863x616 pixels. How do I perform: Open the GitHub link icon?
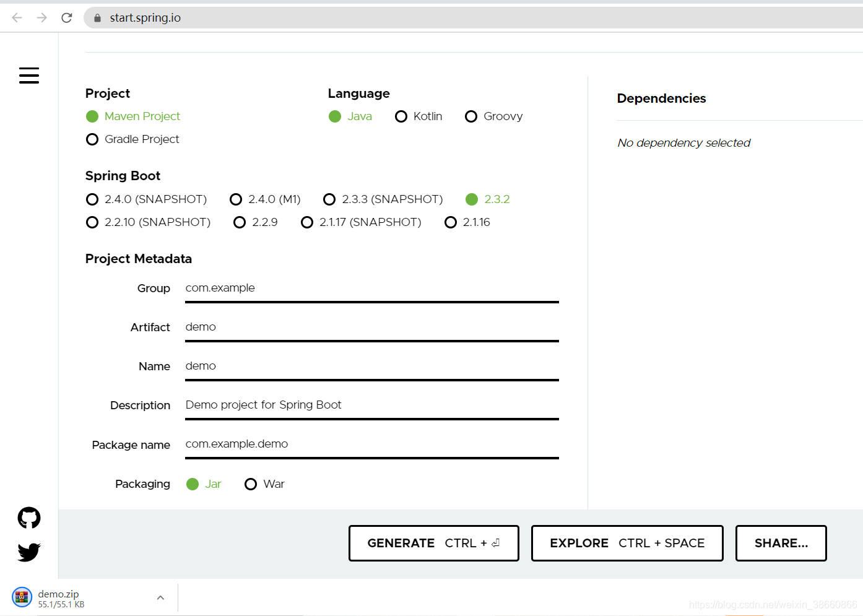pos(29,518)
